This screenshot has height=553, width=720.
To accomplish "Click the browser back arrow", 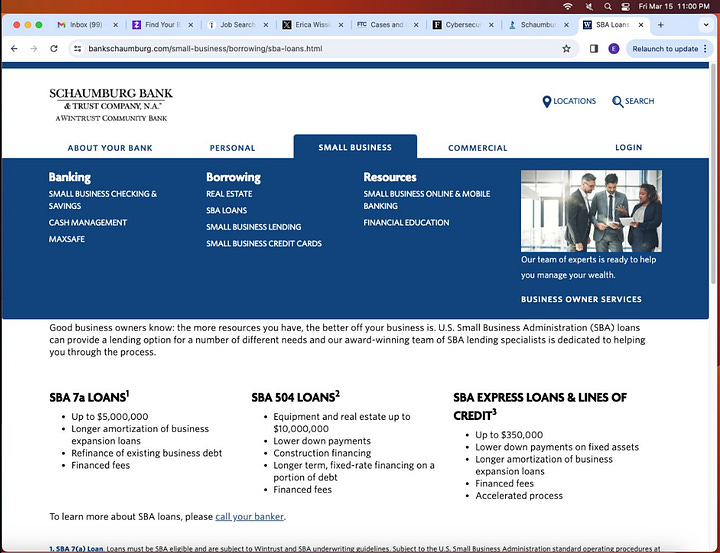I will pyautogui.click(x=14, y=49).
